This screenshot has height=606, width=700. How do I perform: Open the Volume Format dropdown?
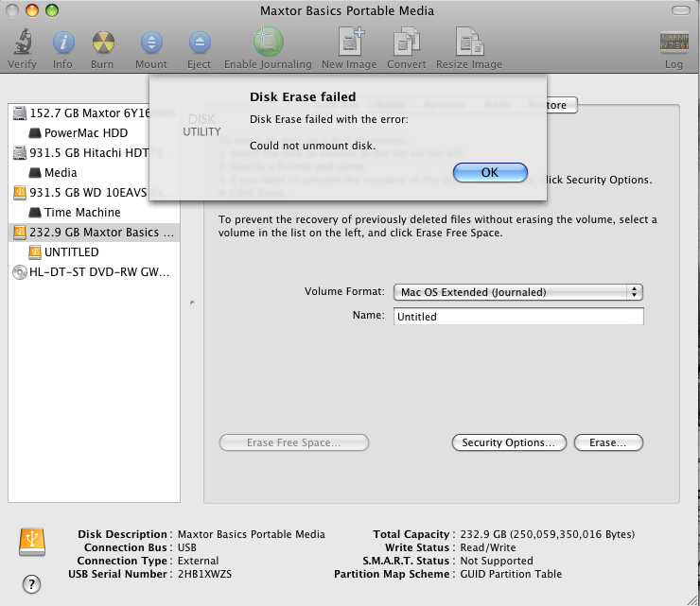click(517, 292)
